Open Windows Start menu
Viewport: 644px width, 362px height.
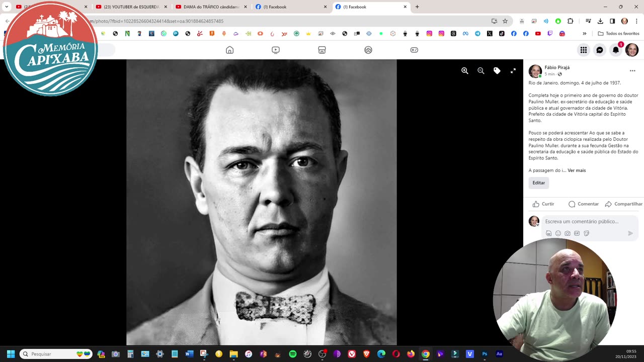tap(11, 354)
